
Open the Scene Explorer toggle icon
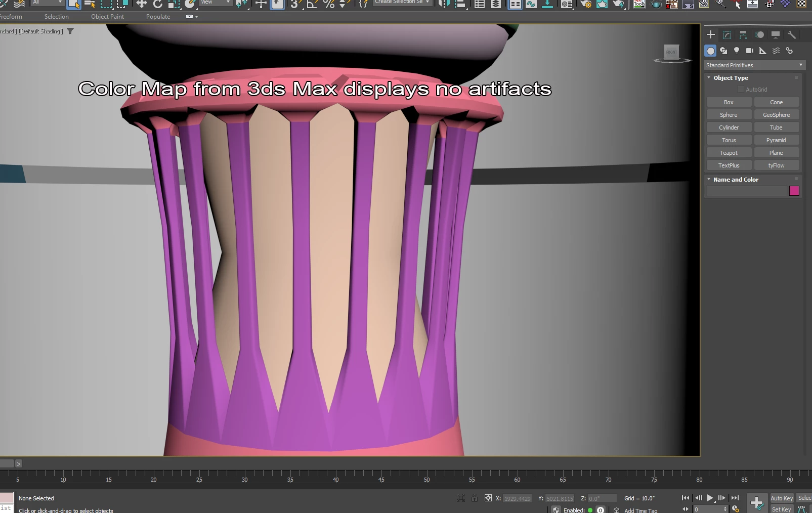(480, 4)
